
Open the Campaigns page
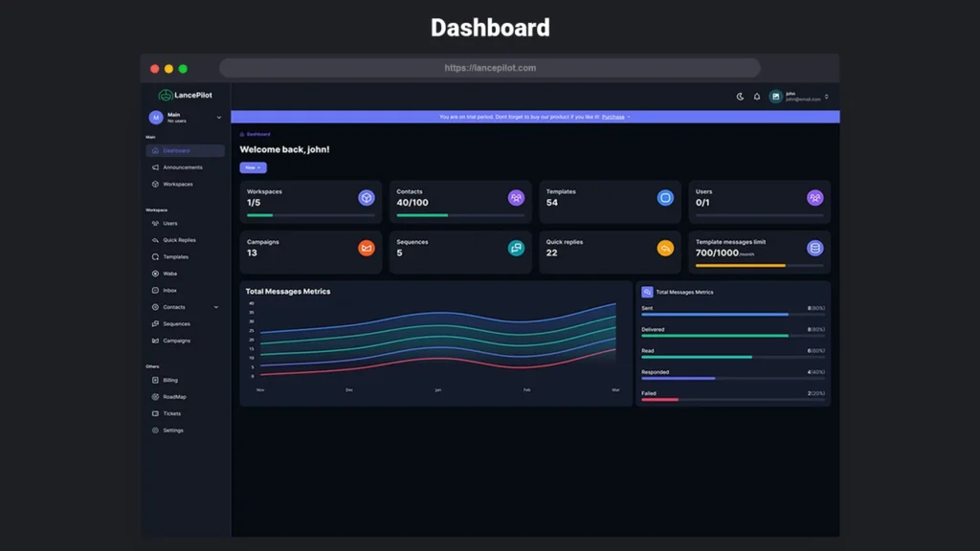tap(176, 341)
